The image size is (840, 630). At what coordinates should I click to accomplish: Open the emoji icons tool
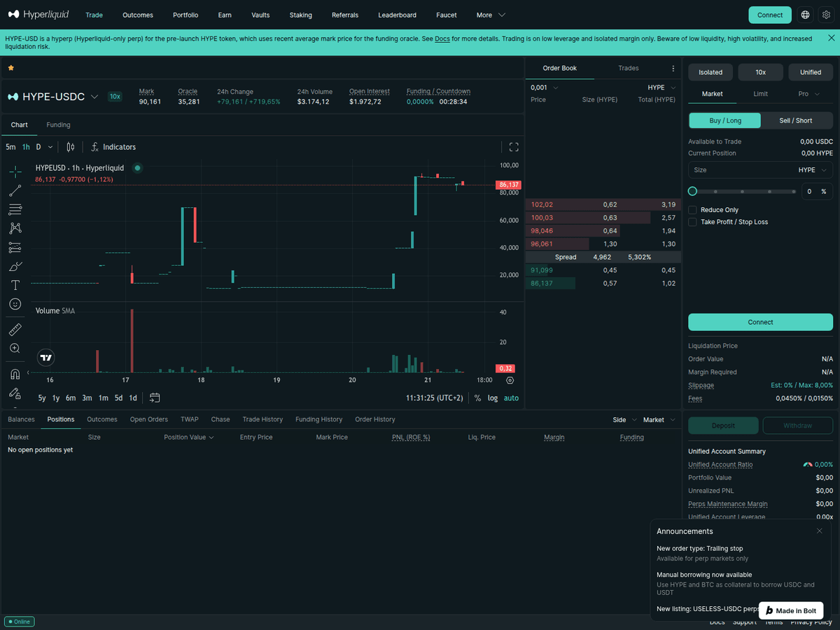15,304
